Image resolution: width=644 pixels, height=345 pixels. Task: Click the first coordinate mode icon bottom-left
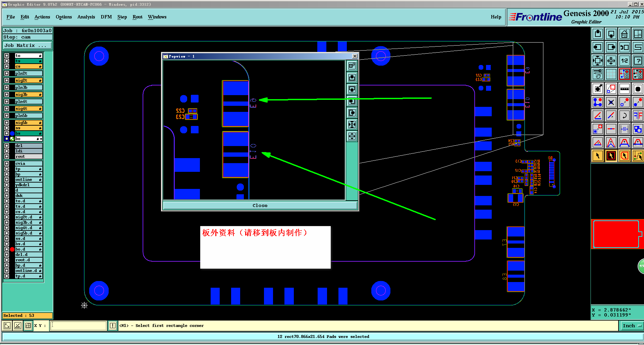pyautogui.click(x=7, y=326)
